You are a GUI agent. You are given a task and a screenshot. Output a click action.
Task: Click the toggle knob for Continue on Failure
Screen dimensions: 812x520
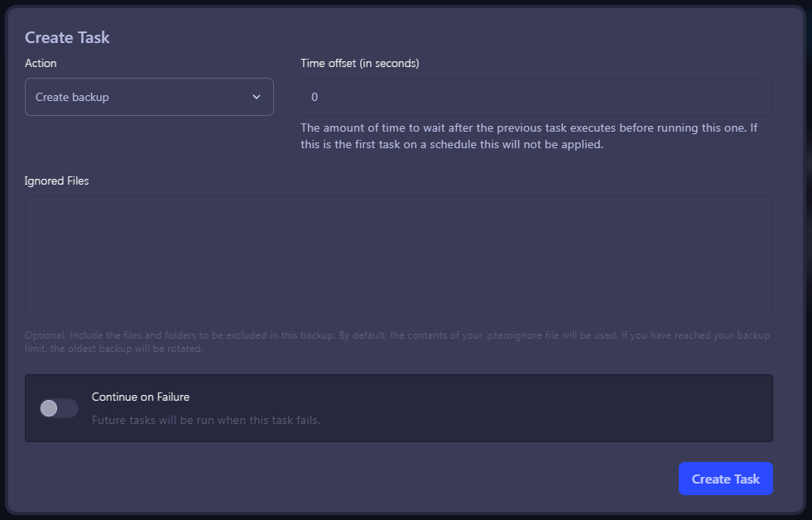tap(50, 408)
